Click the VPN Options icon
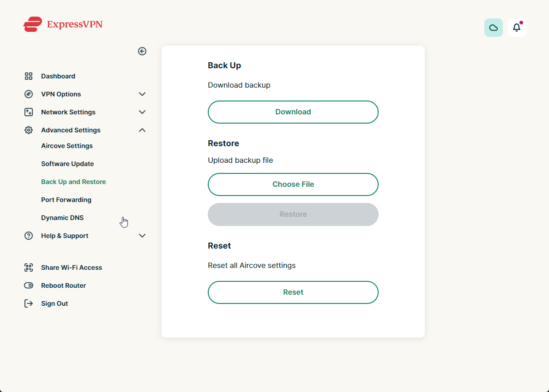The width and height of the screenshot is (549, 392). (29, 94)
